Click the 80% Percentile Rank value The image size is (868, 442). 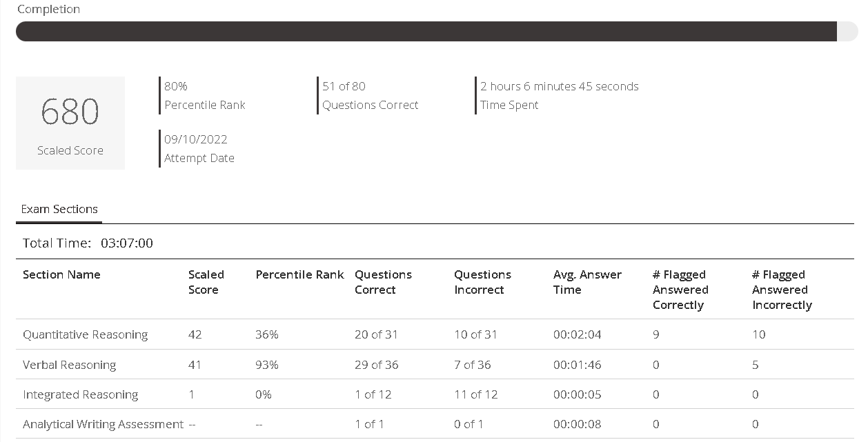[x=176, y=86]
